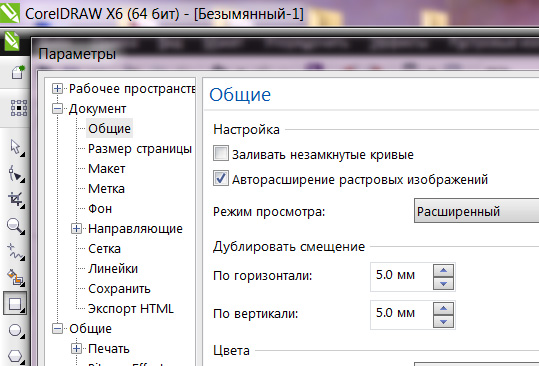This screenshot has height=366, width=539.
Task: Select 'Печать' label in options tree
Action: [109, 349]
